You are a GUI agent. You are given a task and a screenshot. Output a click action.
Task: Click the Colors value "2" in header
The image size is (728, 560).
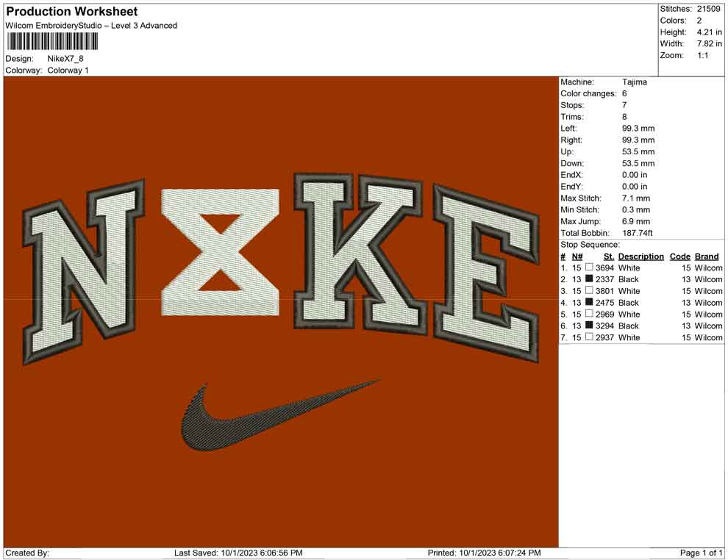(x=699, y=21)
